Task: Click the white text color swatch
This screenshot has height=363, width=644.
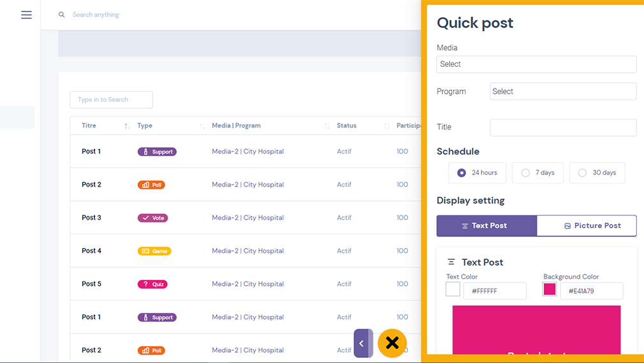Action: coord(453,289)
